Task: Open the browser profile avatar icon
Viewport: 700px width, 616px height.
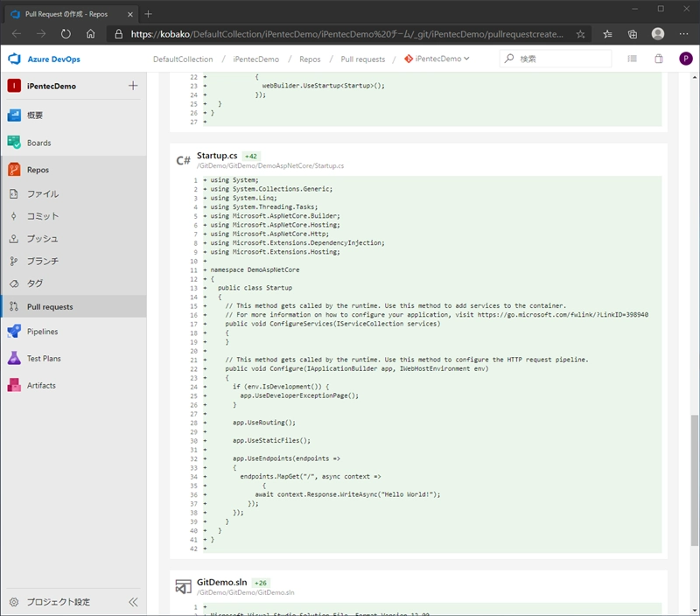Action: (x=658, y=34)
